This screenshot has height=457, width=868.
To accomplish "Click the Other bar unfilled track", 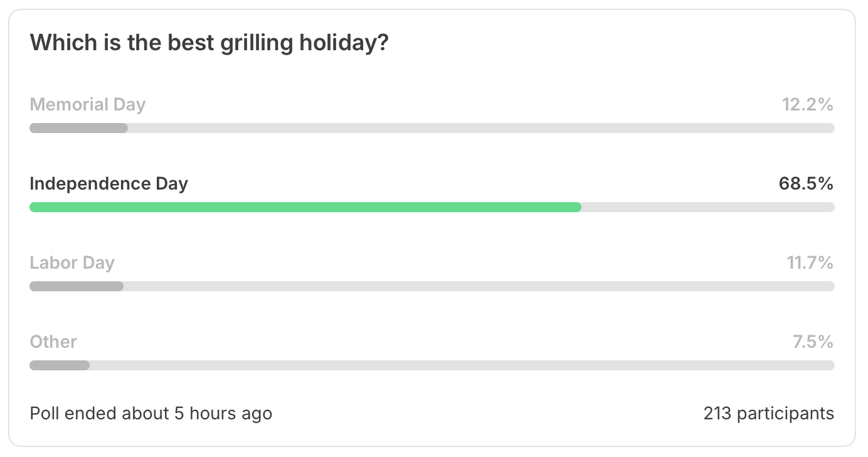I will 462,365.
